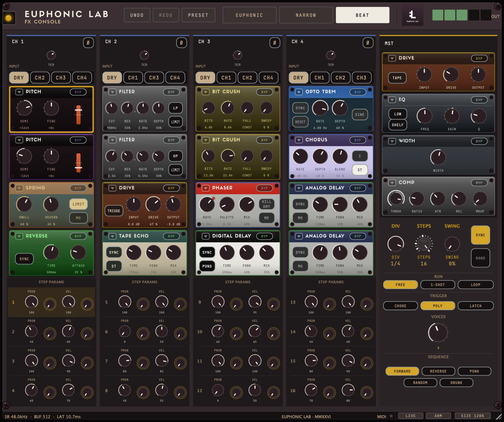This screenshot has width=504, height=422.
Task: Click the Euphonic Lab logo icon
Action: [x=412, y=15]
